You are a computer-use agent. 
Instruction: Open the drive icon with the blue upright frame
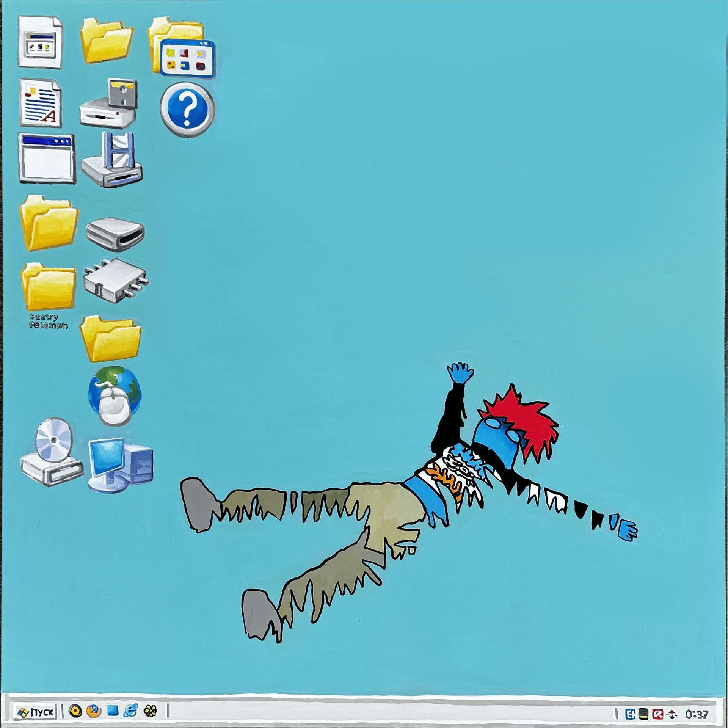click(112, 159)
